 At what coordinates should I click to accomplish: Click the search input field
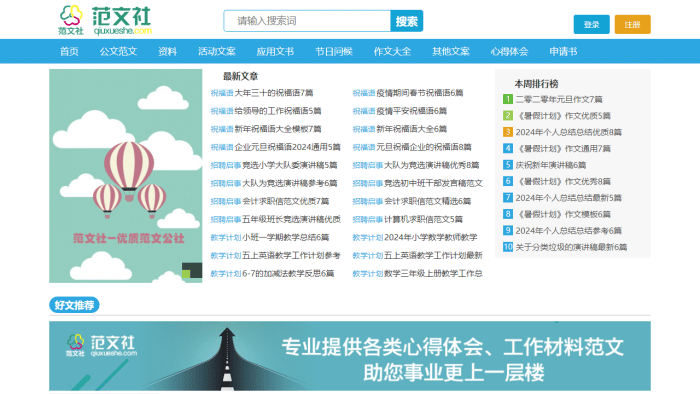(307, 21)
